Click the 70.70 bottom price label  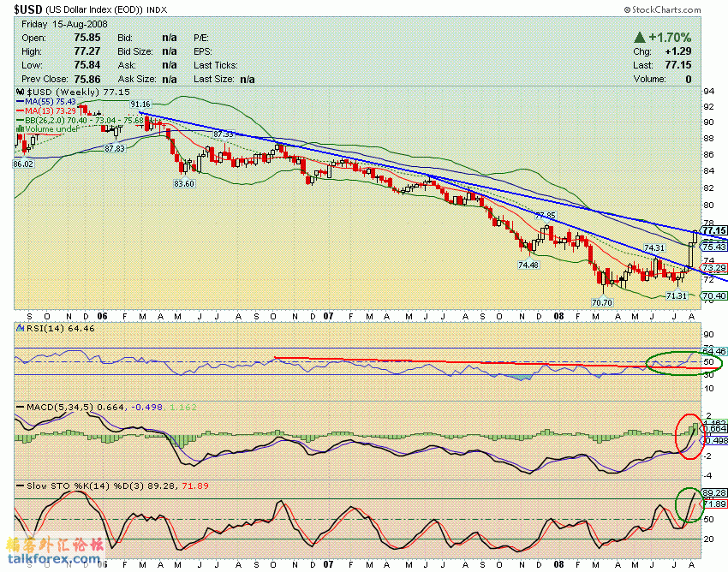tap(602, 302)
